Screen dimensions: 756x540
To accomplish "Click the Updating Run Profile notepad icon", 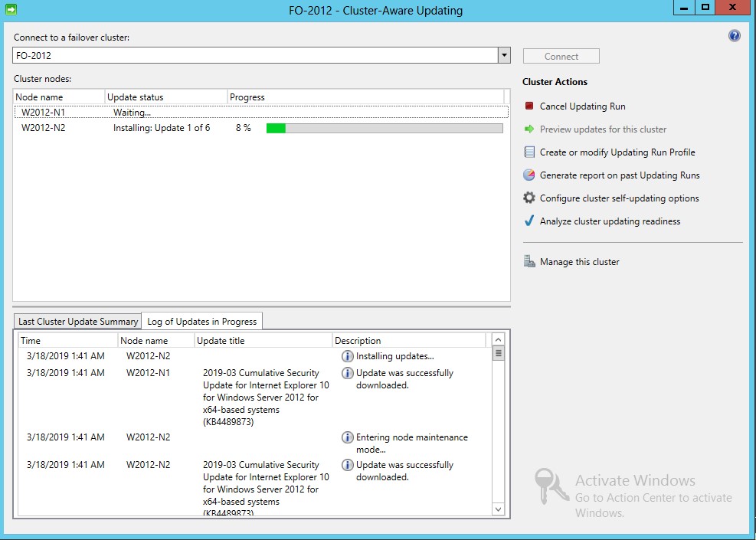I will [529, 152].
